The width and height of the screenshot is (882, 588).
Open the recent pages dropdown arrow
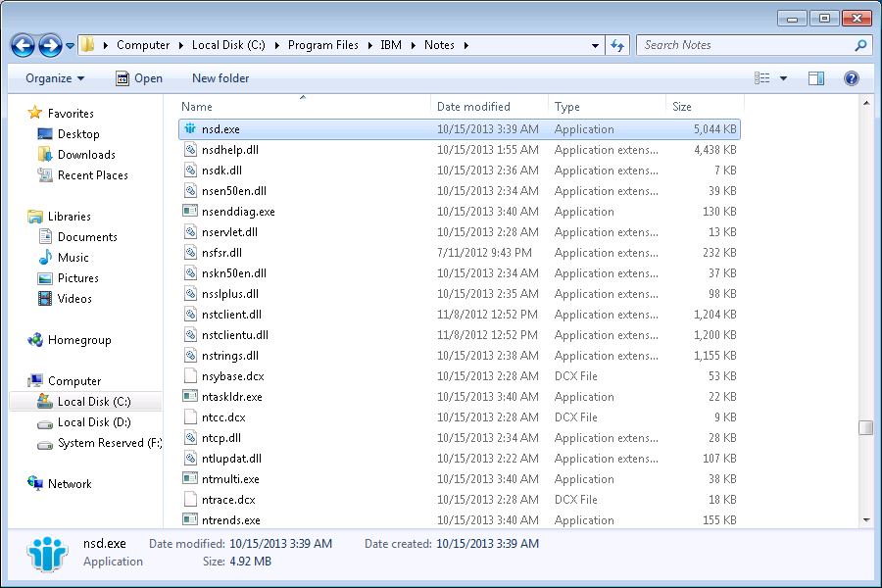click(71, 46)
